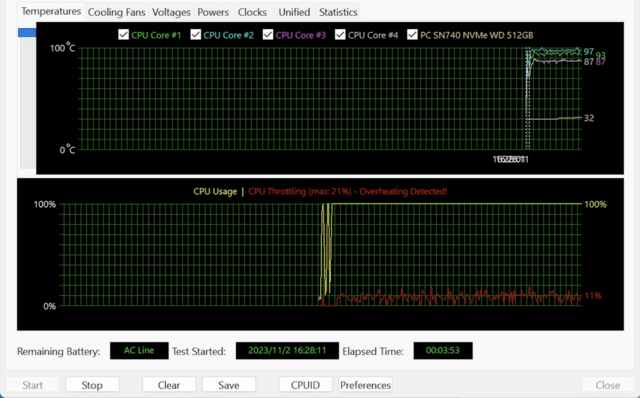Open the Voltages tab
The height and width of the screenshot is (398, 640).
click(x=171, y=12)
